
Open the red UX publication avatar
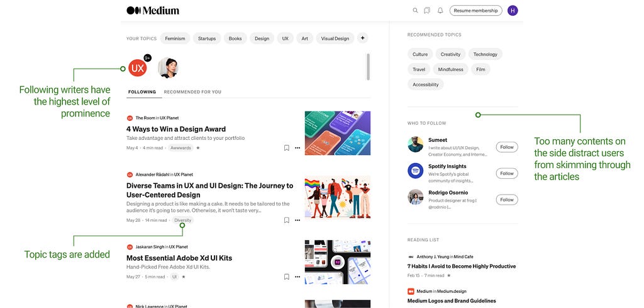point(138,68)
